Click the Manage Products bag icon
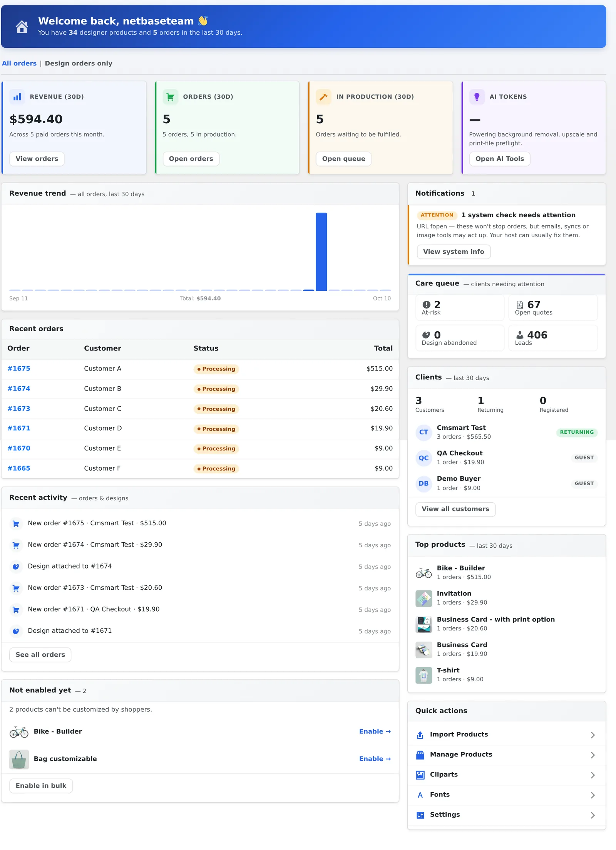 (x=420, y=755)
